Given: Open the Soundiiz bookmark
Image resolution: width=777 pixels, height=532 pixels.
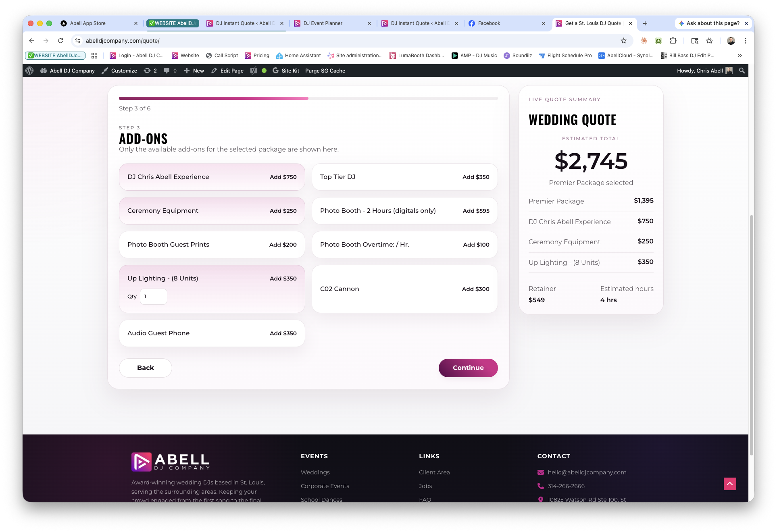Looking at the screenshot, I should click(518, 56).
